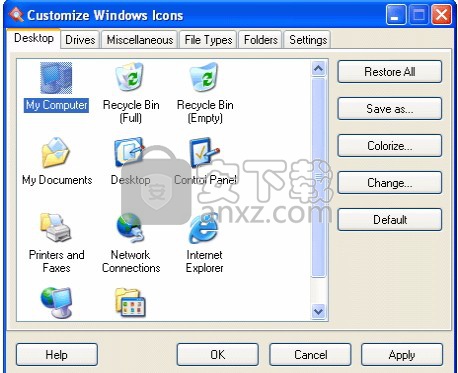Viewport: 458px width, 373px height.
Task: Click the Save as... button
Action: point(390,109)
